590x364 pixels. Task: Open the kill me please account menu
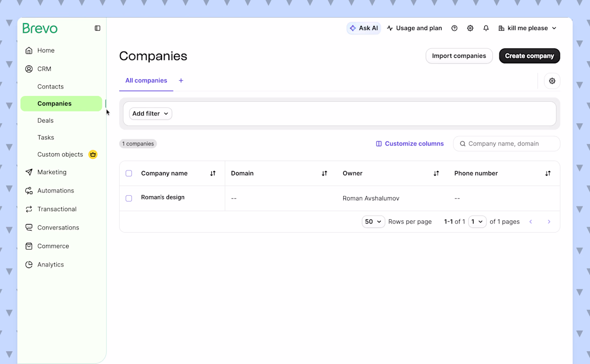pyautogui.click(x=528, y=28)
